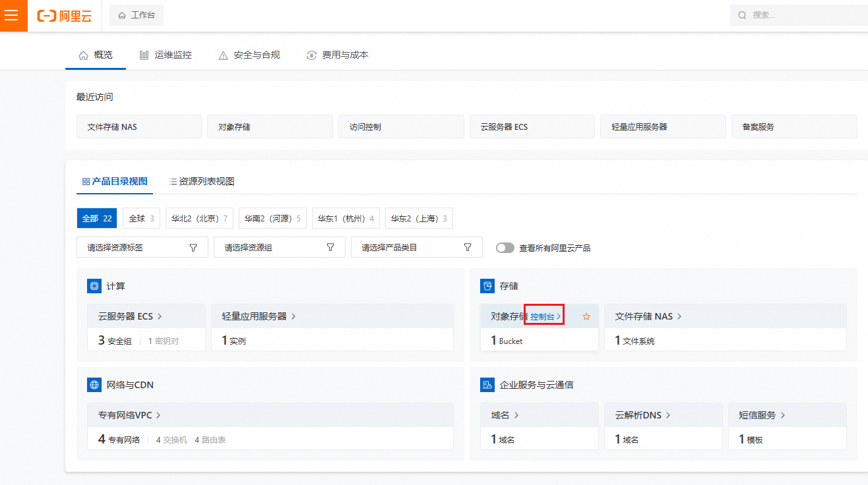Toggle 查看所有阿里云产品 switch
Screen dimensions: 868x485
coord(505,248)
